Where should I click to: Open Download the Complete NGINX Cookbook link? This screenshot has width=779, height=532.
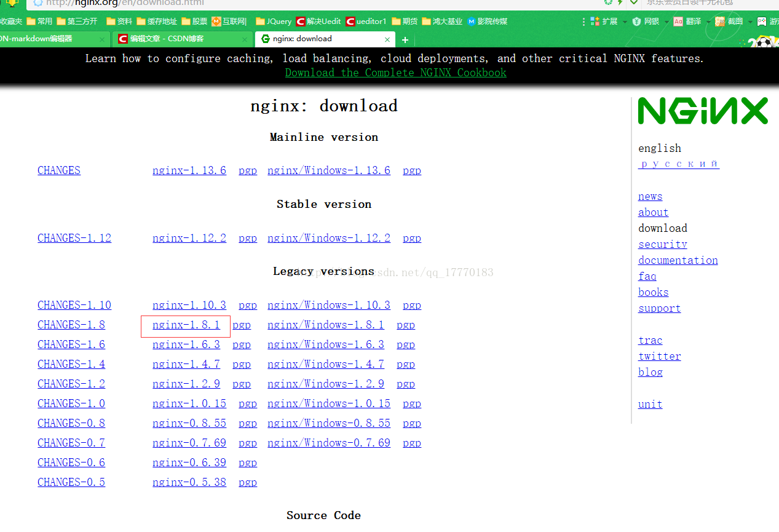tap(396, 73)
